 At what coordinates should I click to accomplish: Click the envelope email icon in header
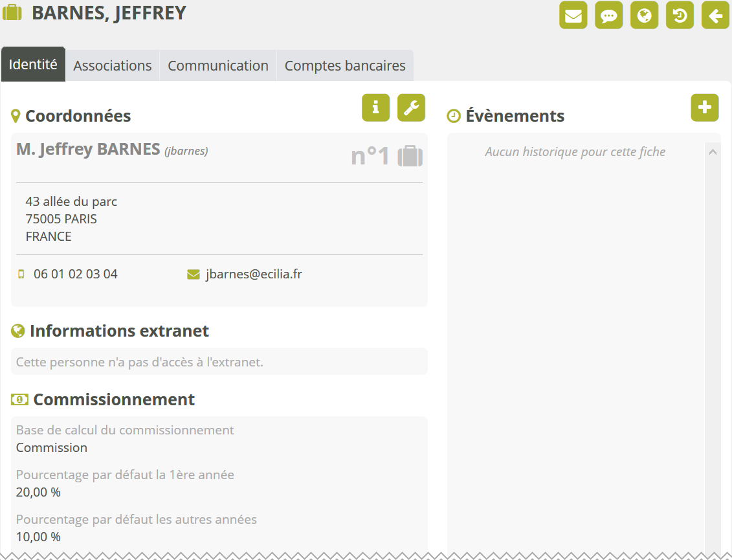pos(573,16)
